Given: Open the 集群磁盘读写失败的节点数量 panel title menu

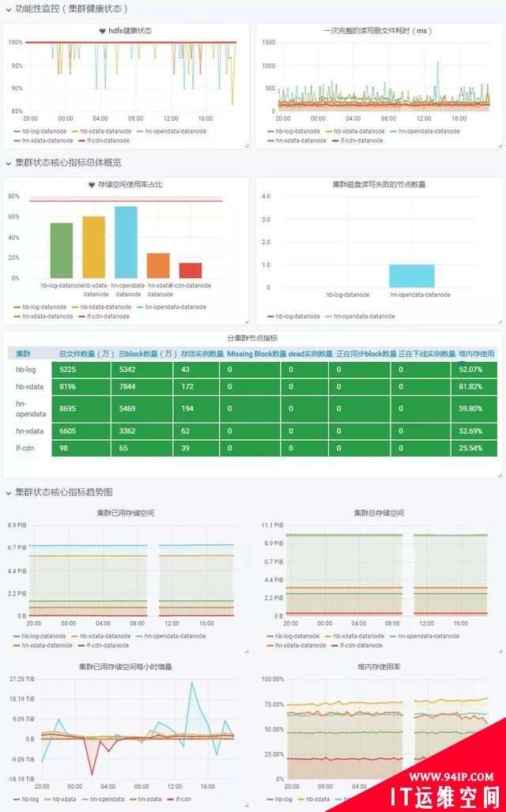Looking at the screenshot, I should coord(379,184).
